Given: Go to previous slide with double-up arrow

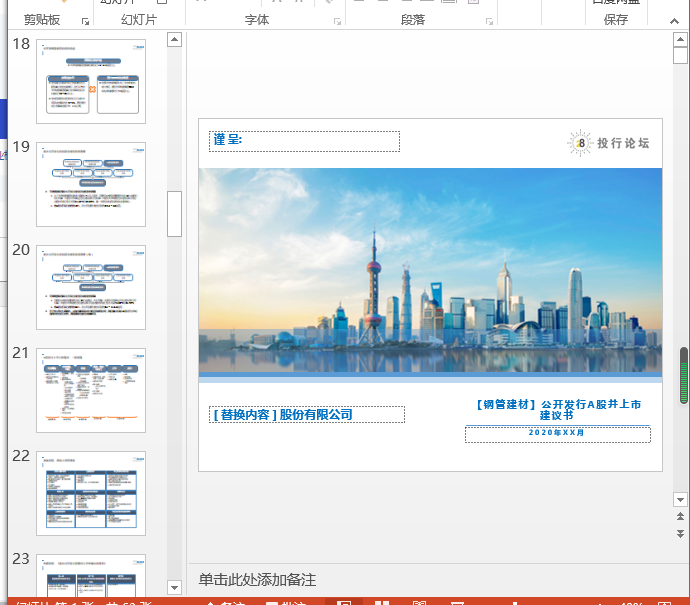Looking at the screenshot, I should pos(680,517).
